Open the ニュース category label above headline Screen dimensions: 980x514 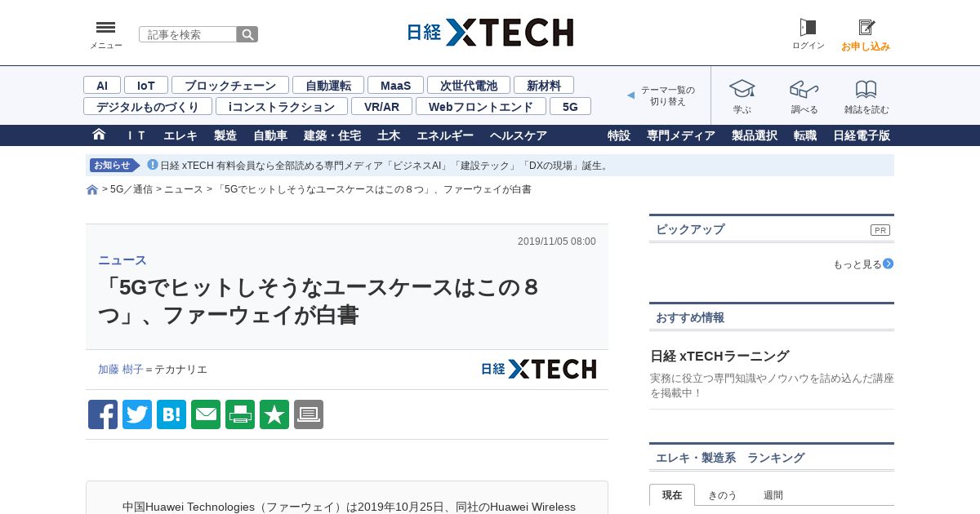tap(122, 260)
